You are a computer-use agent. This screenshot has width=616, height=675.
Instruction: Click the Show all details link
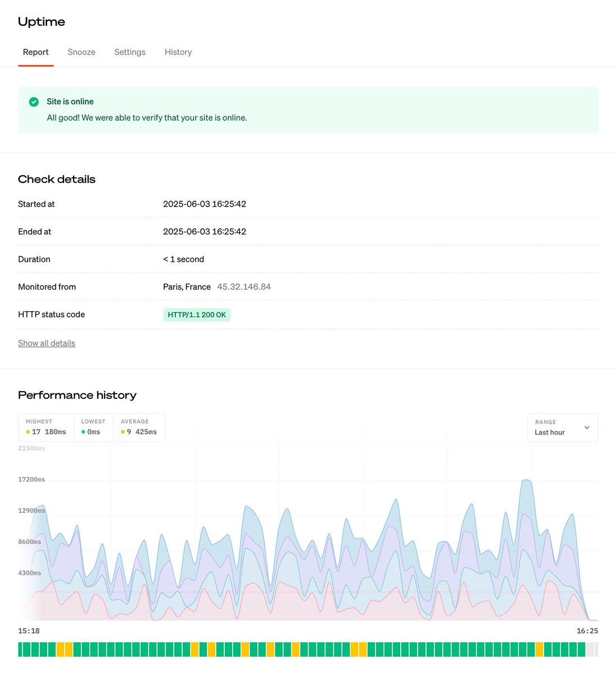(47, 343)
